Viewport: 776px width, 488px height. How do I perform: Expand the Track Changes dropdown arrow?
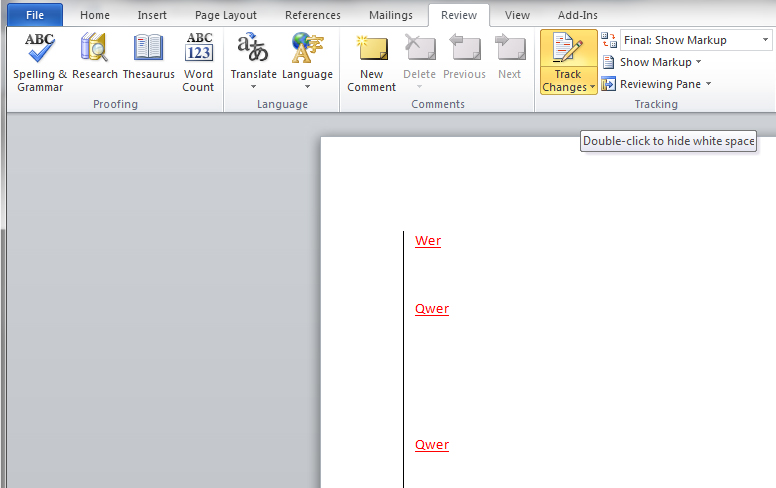tap(592, 87)
